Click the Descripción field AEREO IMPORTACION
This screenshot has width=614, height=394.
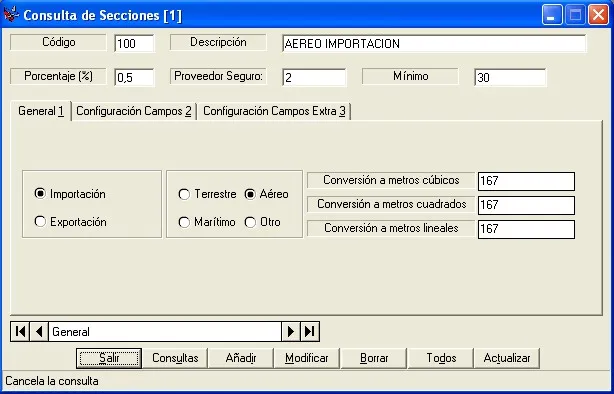click(434, 43)
